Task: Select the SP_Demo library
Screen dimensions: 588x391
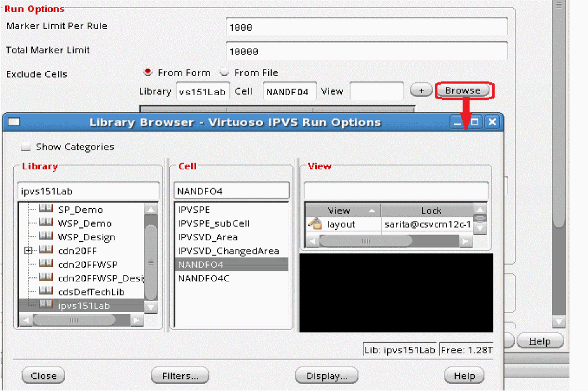Action: (x=80, y=209)
